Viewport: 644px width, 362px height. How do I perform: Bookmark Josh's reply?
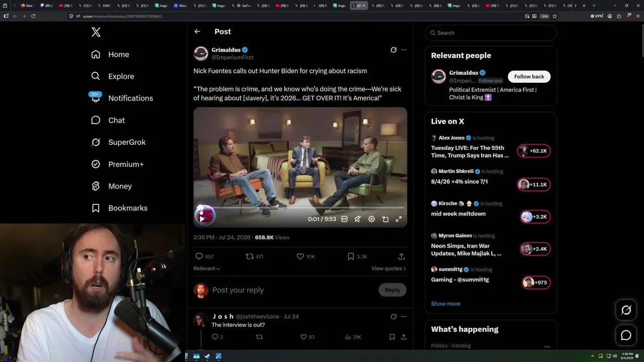pyautogui.click(x=392, y=337)
